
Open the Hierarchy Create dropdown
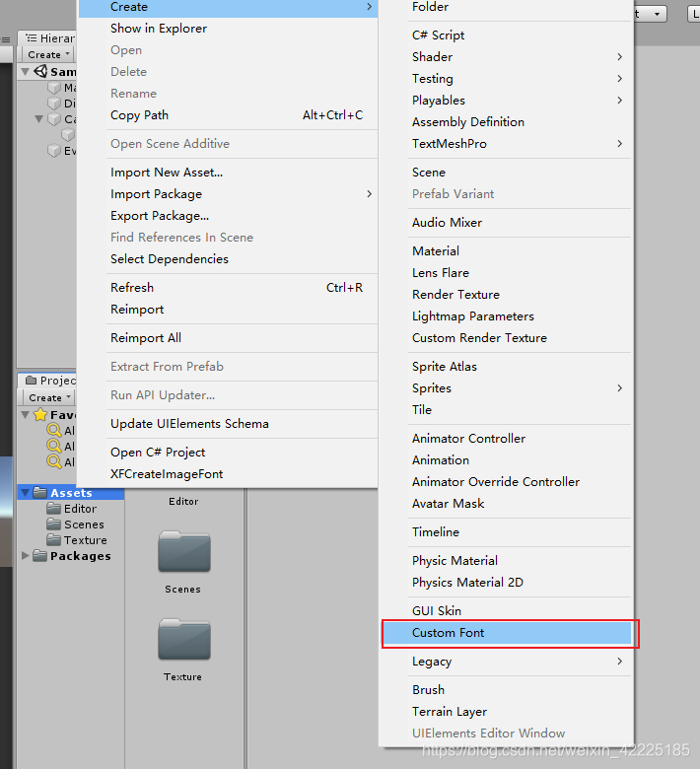click(48, 54)
